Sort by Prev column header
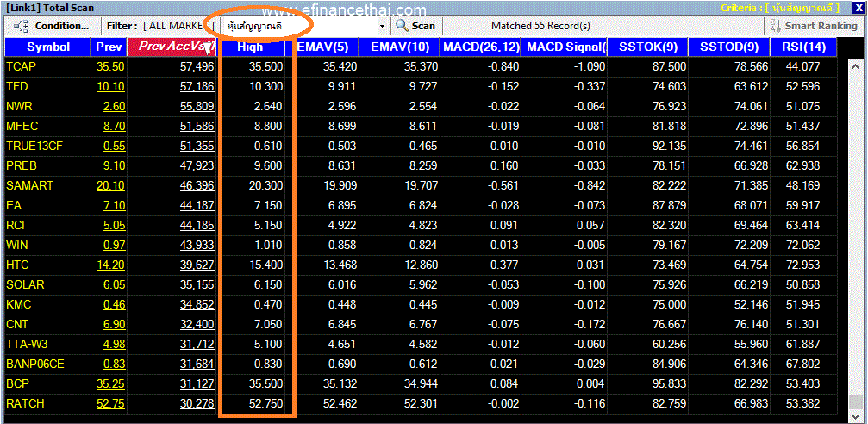Viewport: 868px width, 424px height. pos(109,47)
